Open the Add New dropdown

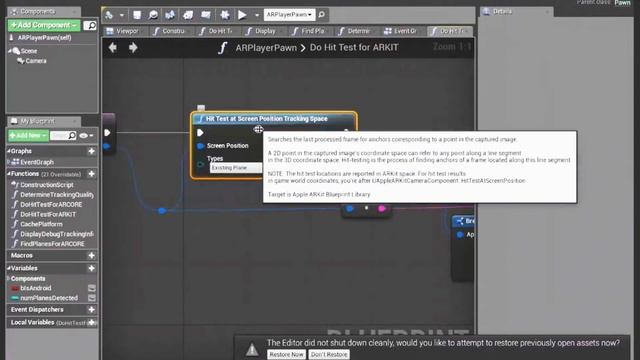[28, 136]
